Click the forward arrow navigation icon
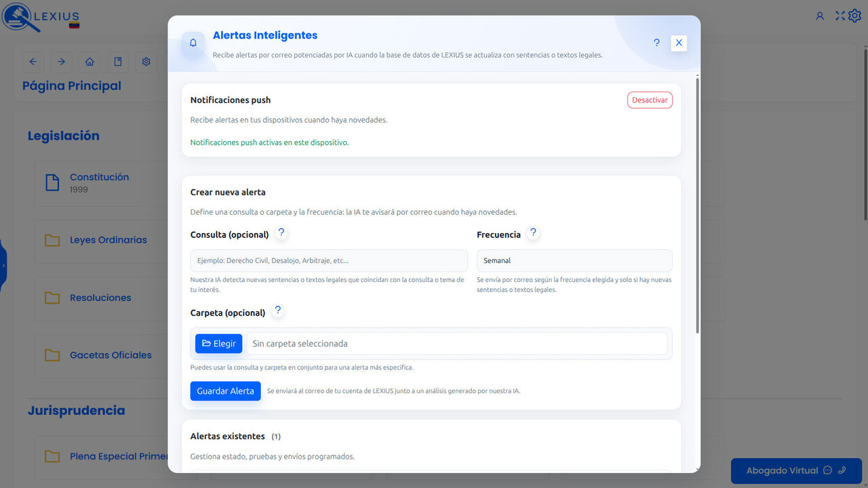This screenshot has width=868, height=488. click(61, 62)
